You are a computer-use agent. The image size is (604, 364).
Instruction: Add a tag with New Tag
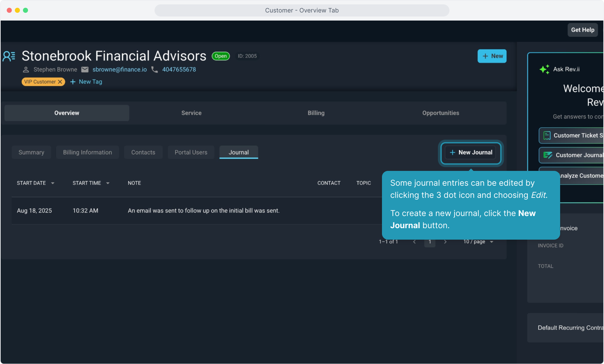coord(86,82)
